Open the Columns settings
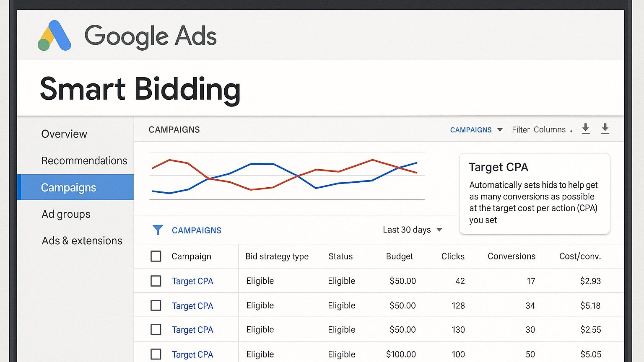 click(x=549, y=129)
